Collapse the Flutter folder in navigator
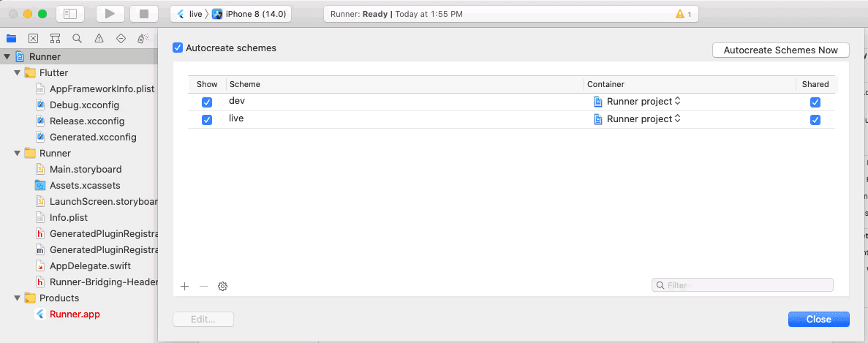 [x=18, y=73]
